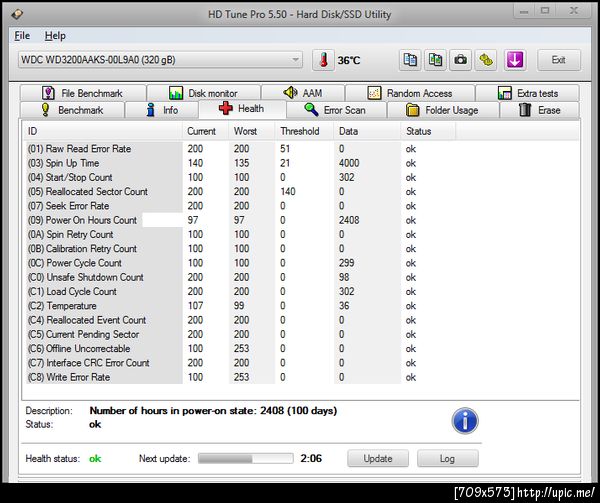The height and width of the screenshot is (503, 600).
Task: Click the second copy-screenshot toolbar icon
Action: tap(435, 60)
